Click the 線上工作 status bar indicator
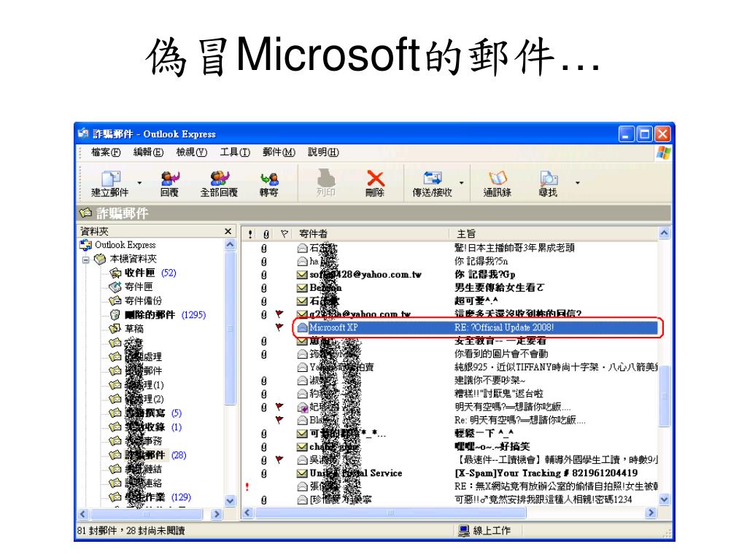 click(484, 531)
